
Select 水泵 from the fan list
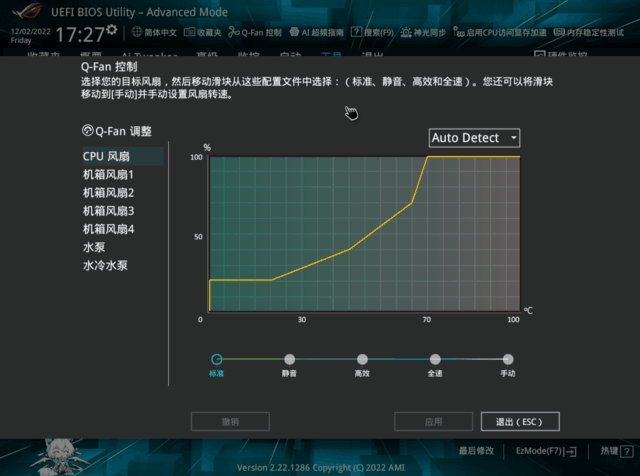click(93, 247)
